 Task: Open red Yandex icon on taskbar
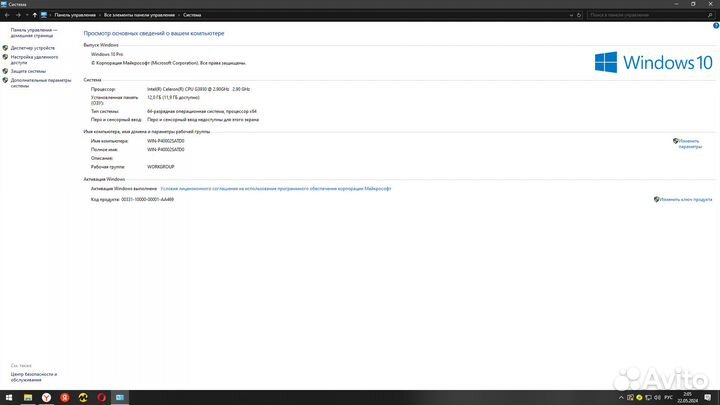pos(65,398)
